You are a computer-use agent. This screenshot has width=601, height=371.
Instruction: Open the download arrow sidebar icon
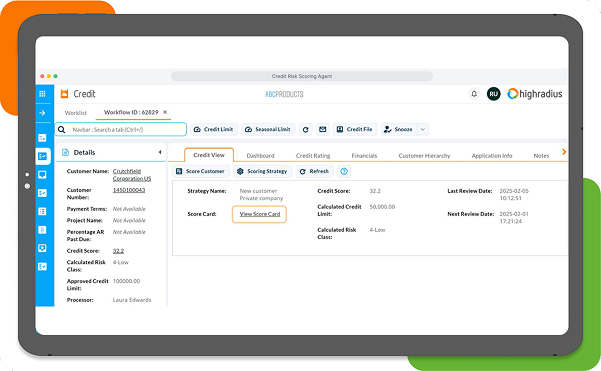point(43,248)
